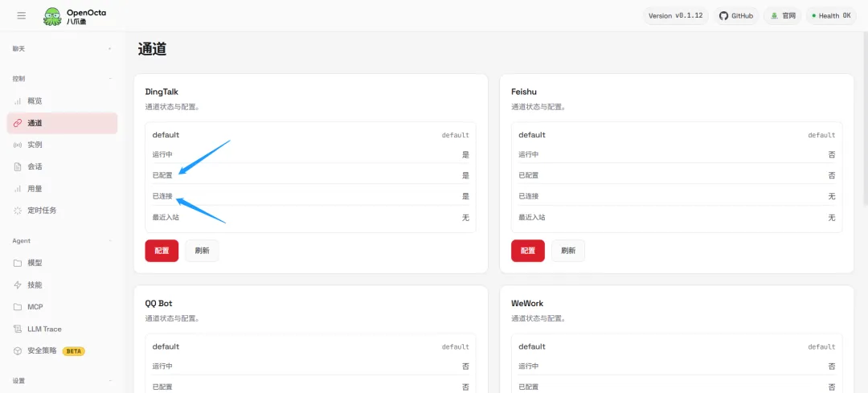Open 定时任务 scheduled tasks page
The width and height of the screenshot is (868, 393).
[x=62, y=211]
